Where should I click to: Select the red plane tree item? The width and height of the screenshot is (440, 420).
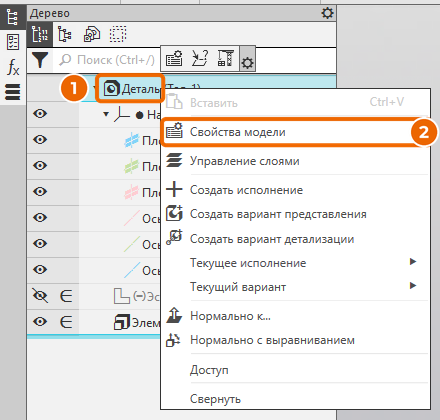142,192
